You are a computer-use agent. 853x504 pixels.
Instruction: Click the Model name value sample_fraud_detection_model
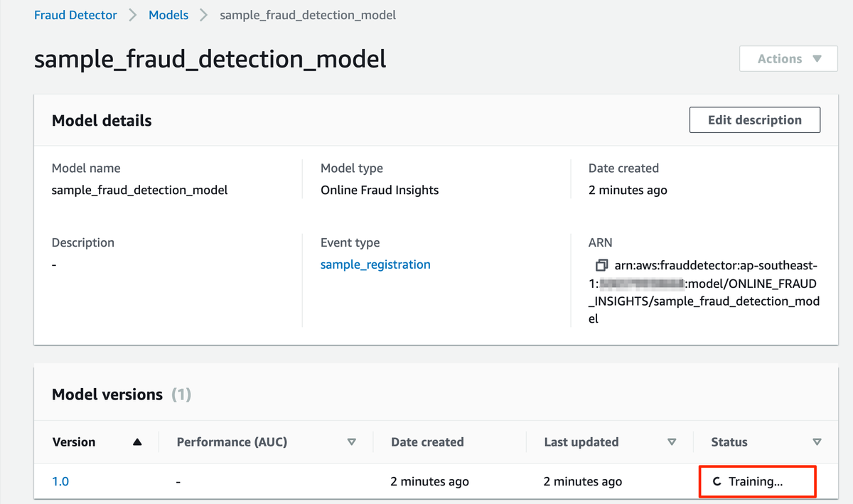(x=140, y=190)
